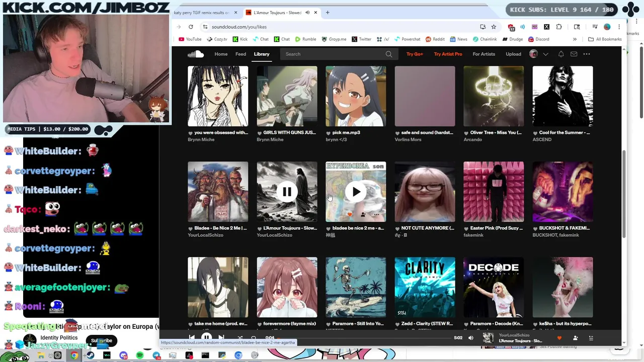
Task: Open the fakemink artist link under Easter Pink
Action: [x=473, y=235]
